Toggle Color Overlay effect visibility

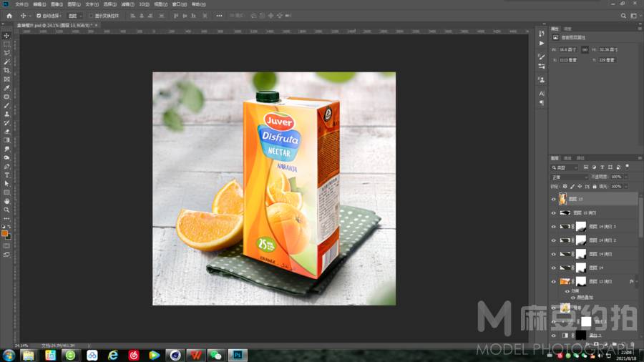pos(573,298)
